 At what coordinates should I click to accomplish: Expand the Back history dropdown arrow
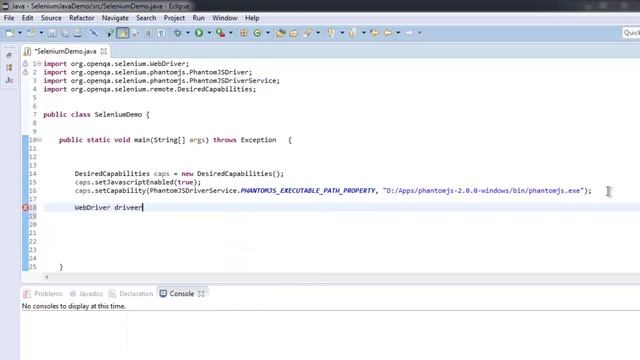(398, 33)
